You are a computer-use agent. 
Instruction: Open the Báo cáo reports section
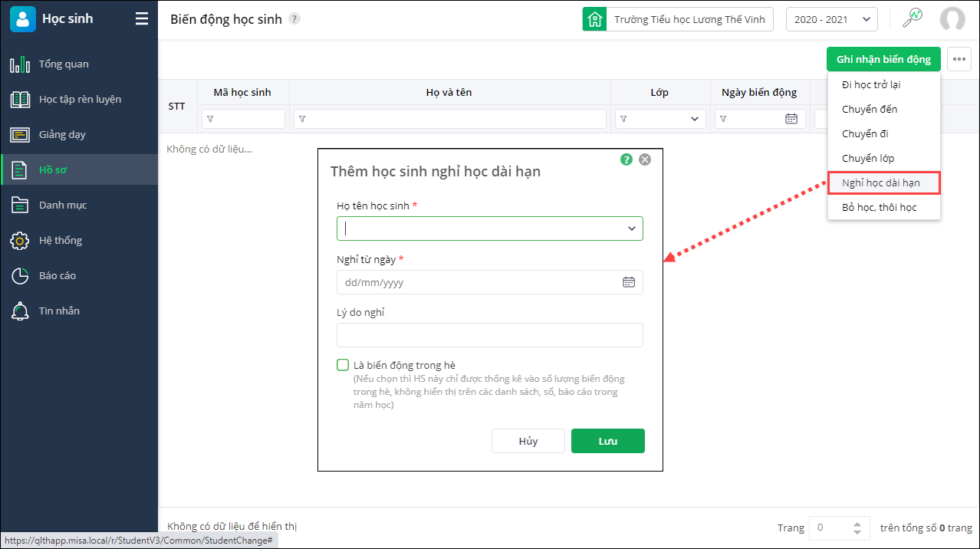coord(58,276)
